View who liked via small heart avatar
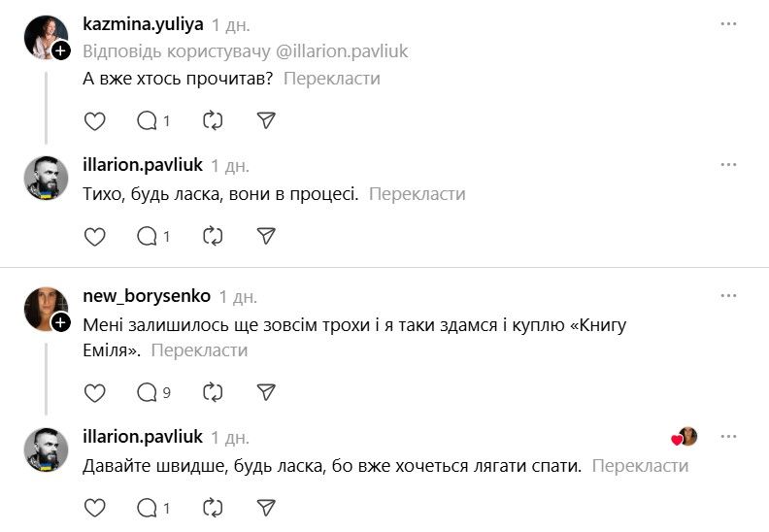769x532 pixels. point(685,437)
